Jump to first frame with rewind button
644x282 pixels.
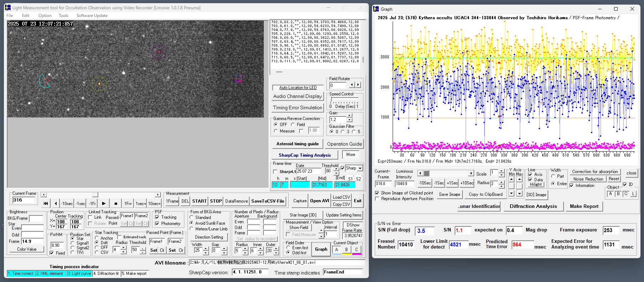pyautogui.click(x=46, y=204)
